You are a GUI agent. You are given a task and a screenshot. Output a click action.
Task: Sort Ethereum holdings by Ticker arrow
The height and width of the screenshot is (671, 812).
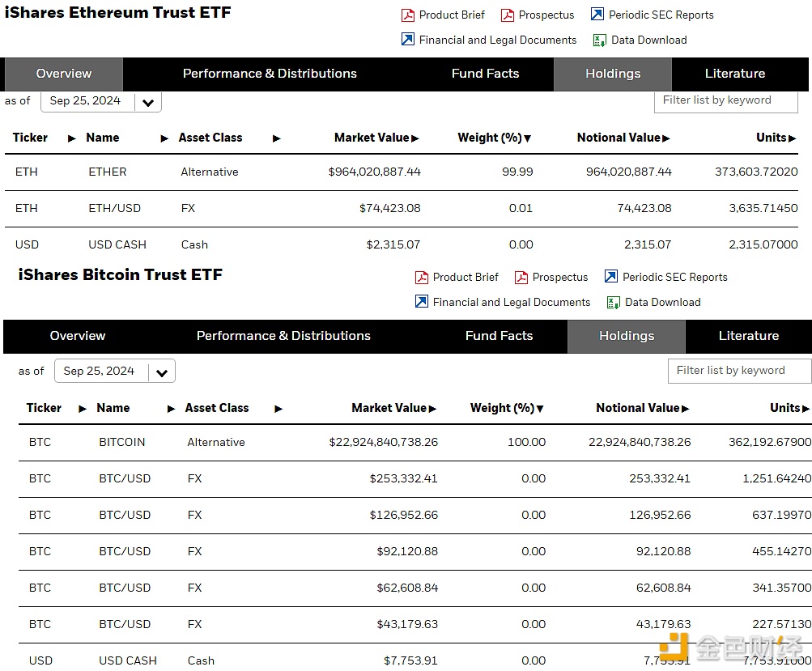pos(72,138)
